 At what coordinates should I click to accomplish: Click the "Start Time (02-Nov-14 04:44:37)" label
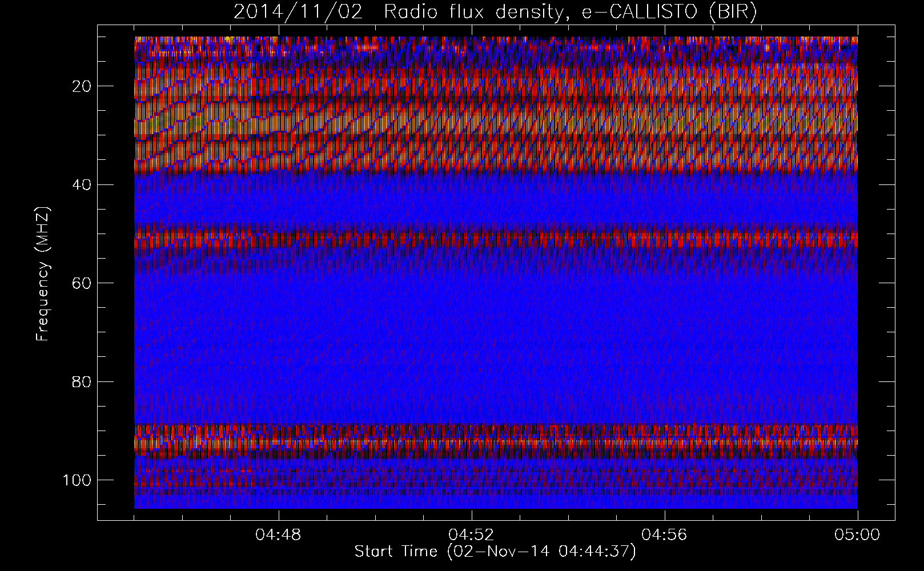(495, 552)
